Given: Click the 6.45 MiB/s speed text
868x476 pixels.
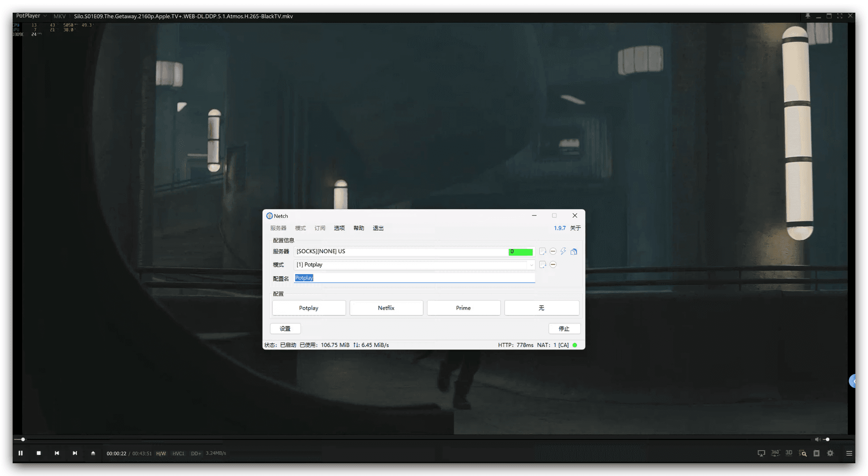Looking at the screenshot, I should (x=375, y=345).
